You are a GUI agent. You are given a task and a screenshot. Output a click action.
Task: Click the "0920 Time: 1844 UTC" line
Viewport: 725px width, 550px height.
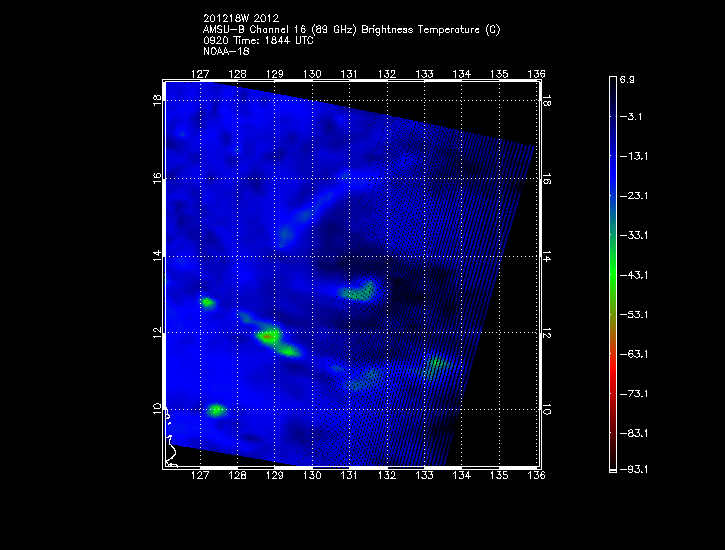coord(258,41)
